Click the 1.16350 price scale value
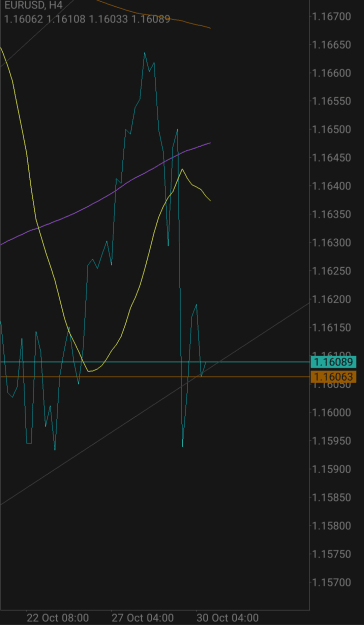This screenshot has width=364, height=625. (333, 215)
